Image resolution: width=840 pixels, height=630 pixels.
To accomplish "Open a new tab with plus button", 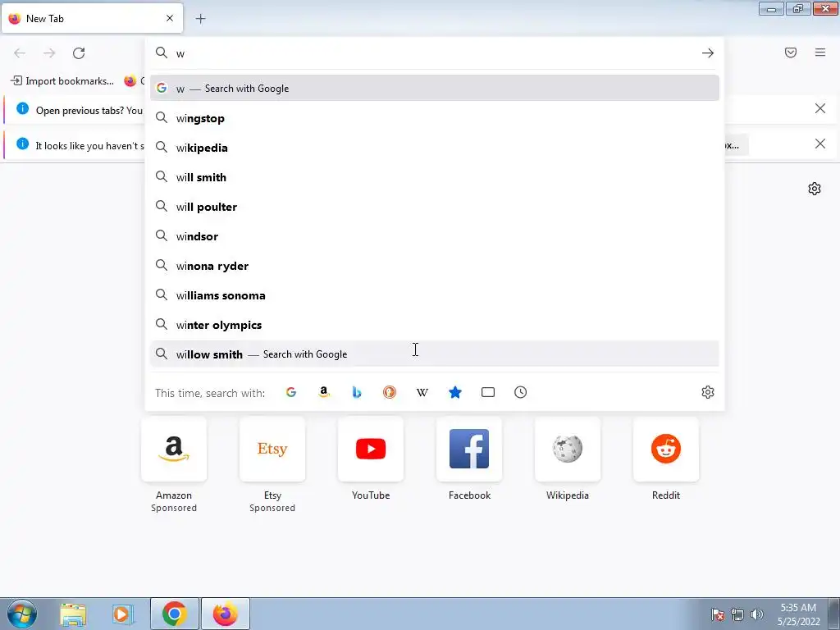I will [x=200, y=19].
